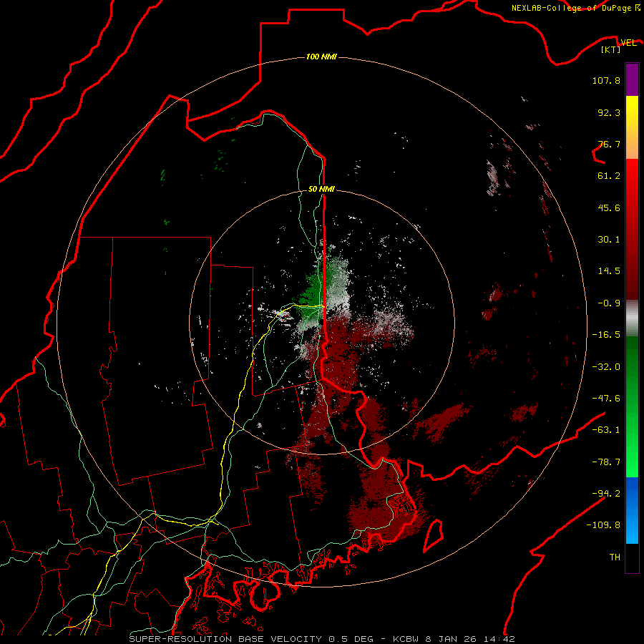
Task: Select the -94.2 velocity scale label
Action: 606,493
